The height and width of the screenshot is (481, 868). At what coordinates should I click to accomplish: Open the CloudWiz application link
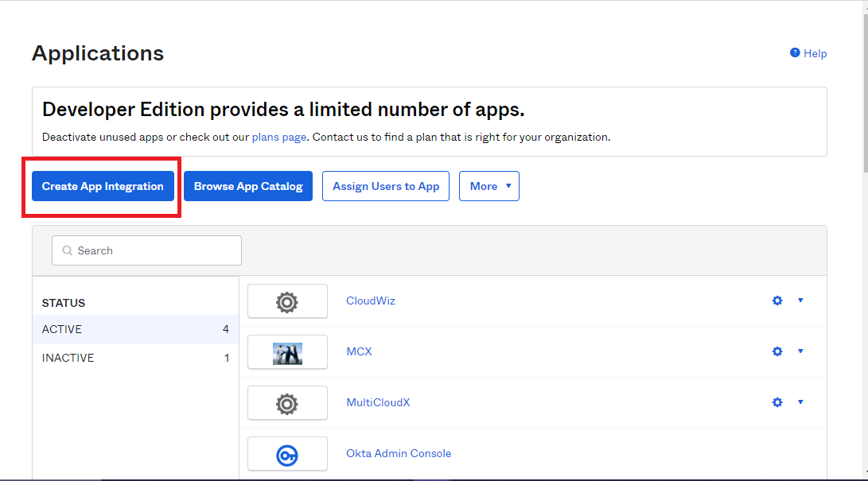pyautogui.click(x=370, y=301)
